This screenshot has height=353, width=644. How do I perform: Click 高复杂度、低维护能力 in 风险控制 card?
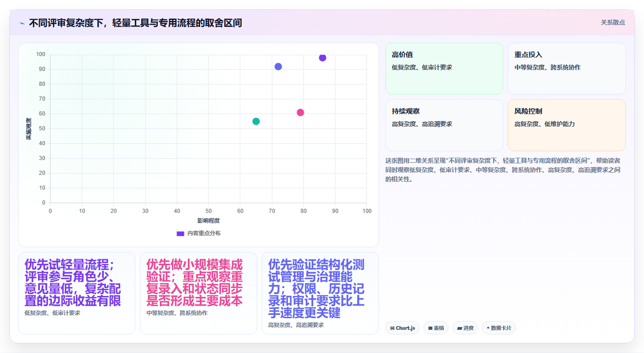click(x=544, y=124)
